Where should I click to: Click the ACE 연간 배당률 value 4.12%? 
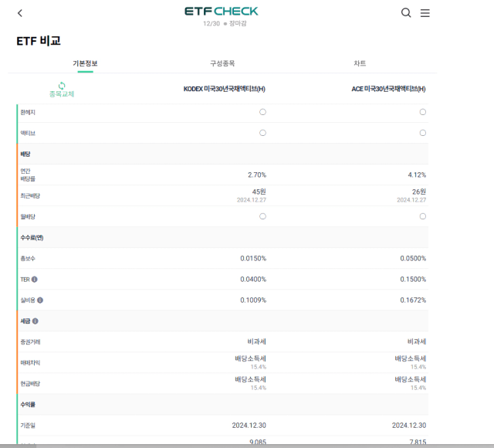click(417, 175)
